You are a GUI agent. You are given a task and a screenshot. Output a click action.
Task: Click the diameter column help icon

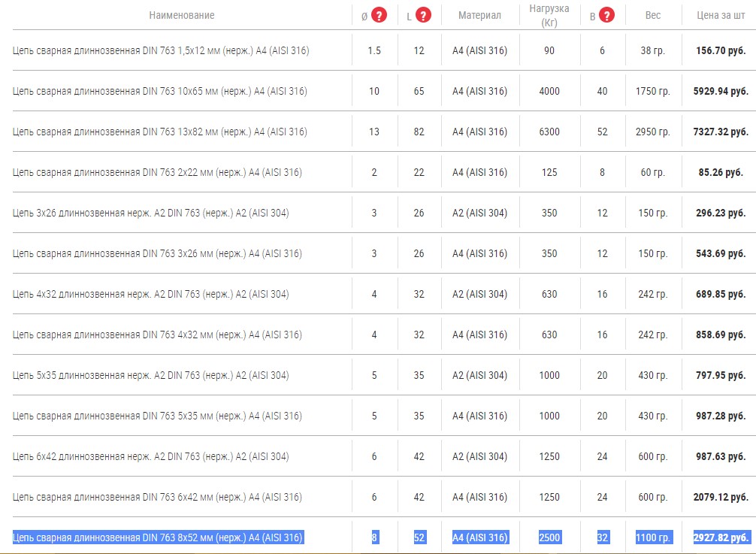point(380,15)
